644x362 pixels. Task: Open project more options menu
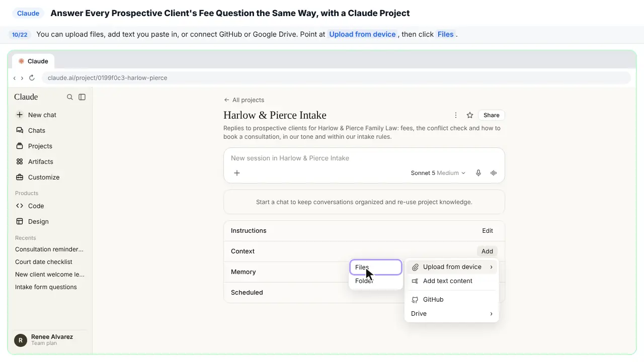pyautogui.click(x=456, y=115)
